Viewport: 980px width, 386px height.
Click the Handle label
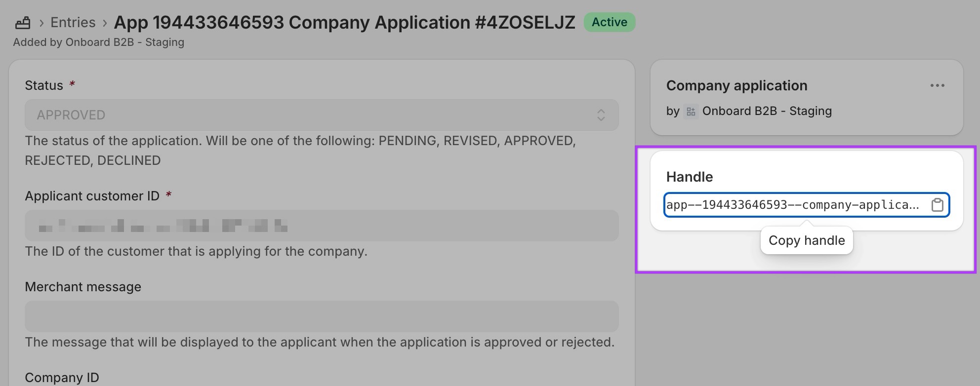coord(690,177)
